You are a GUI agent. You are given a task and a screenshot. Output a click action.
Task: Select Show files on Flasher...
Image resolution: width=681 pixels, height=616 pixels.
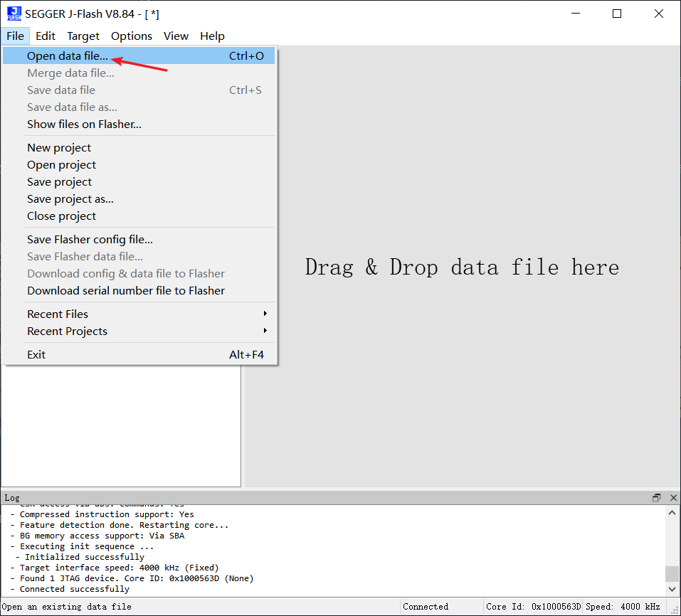click(x=139, y=124)
